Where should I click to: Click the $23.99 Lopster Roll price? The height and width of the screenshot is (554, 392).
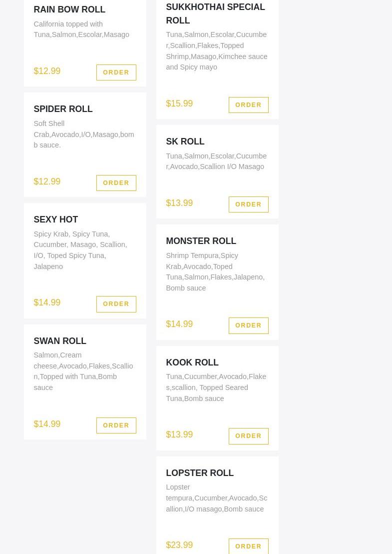point(179,545)
